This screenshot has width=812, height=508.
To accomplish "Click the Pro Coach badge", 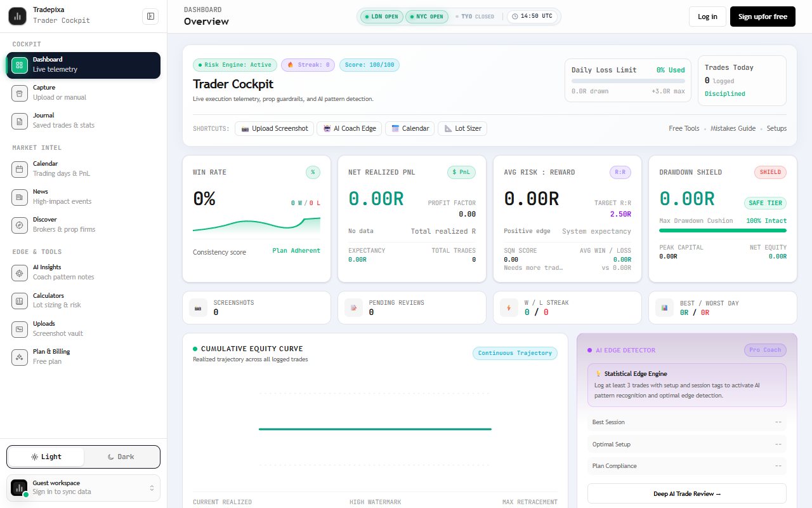I will (765, 350).
